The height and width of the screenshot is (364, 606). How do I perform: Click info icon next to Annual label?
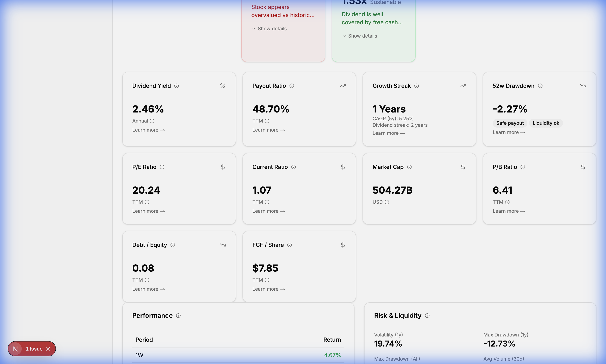(x=152, y=121)
